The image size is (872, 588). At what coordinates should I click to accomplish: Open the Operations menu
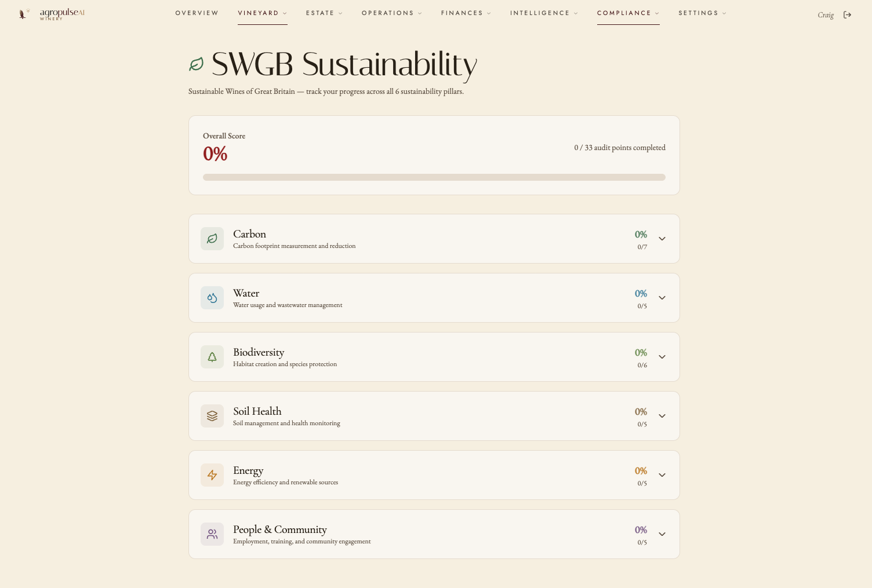[x=392, y=13]
